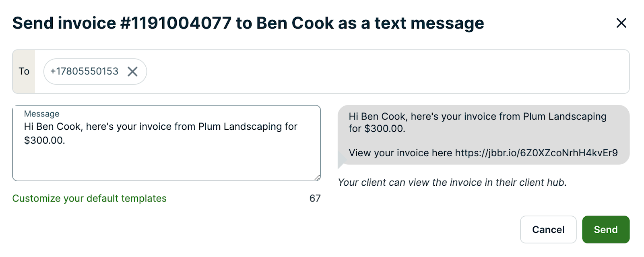
Task: Open Customize your default templates
Action: pyautogui.click(x=89, y=199)
